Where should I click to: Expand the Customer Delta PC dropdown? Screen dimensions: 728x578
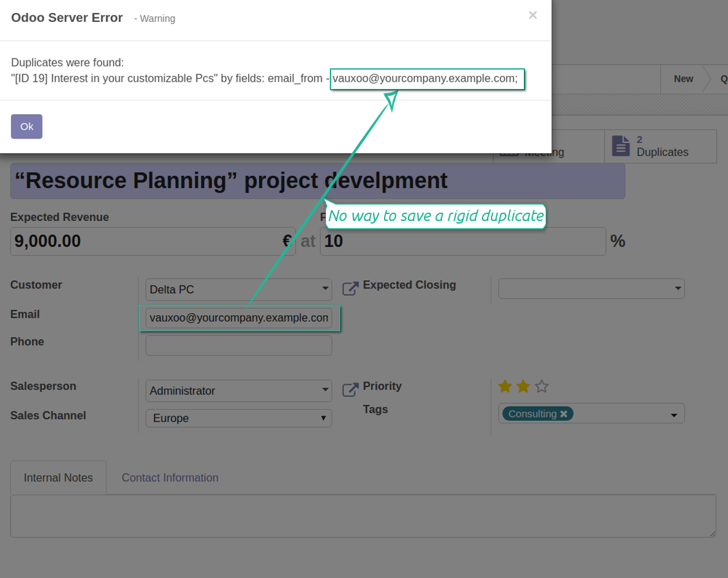point(325,289)
